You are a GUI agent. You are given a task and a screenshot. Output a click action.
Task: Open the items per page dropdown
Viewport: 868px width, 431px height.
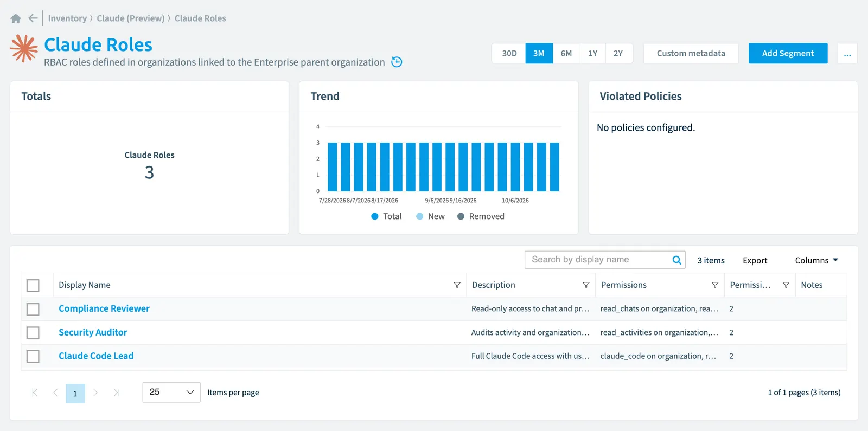click(x=171, y=392)
